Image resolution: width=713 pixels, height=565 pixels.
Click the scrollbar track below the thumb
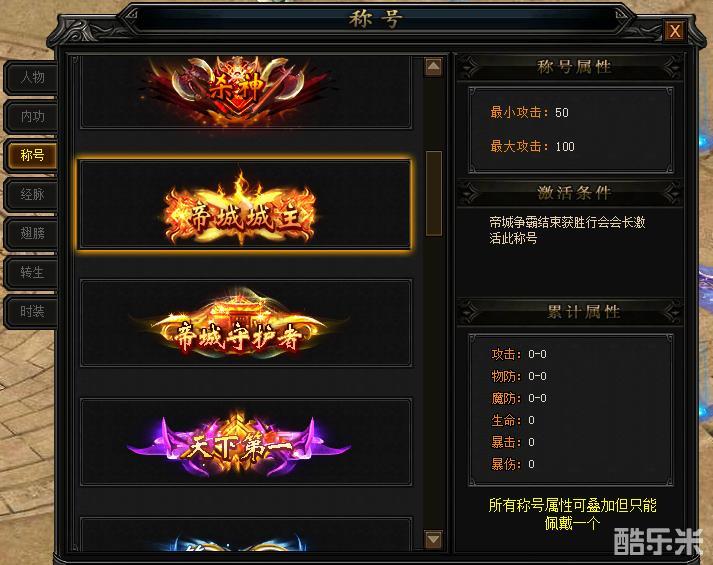[434, 382]
